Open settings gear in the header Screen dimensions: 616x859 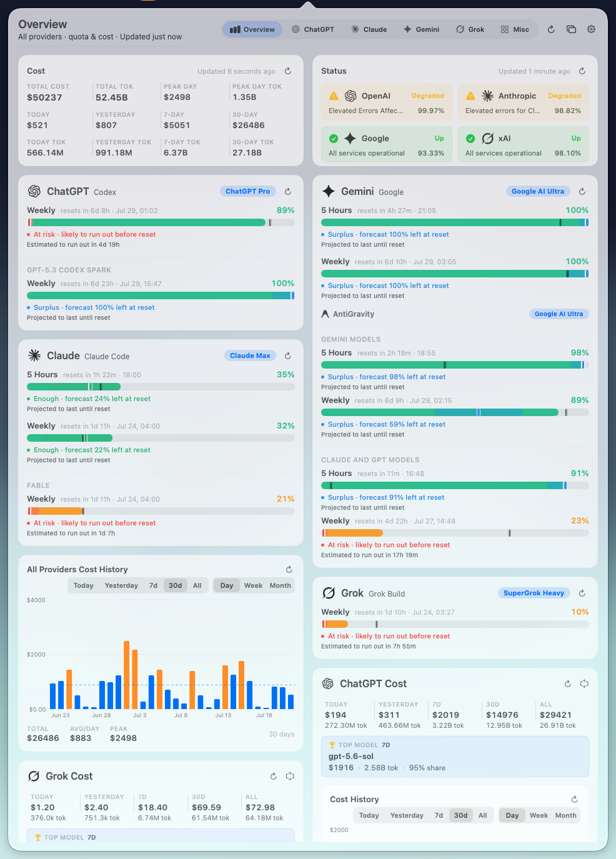pyautogui.click(x=591, y=29)
